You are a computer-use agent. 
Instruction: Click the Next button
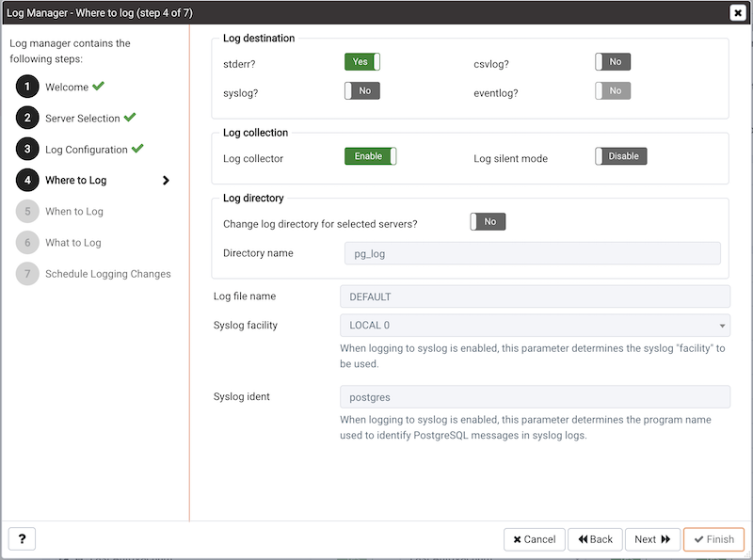coord(652,539)
